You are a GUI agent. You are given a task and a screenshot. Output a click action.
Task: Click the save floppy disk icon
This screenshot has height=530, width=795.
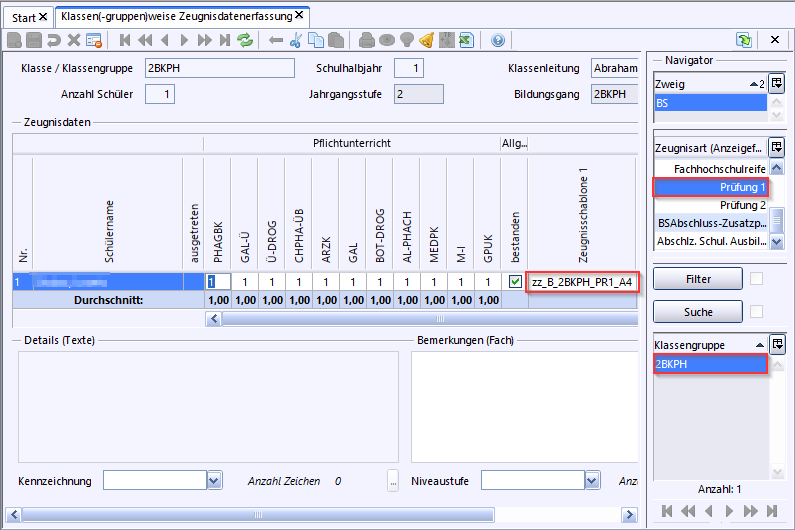(34, 40)
